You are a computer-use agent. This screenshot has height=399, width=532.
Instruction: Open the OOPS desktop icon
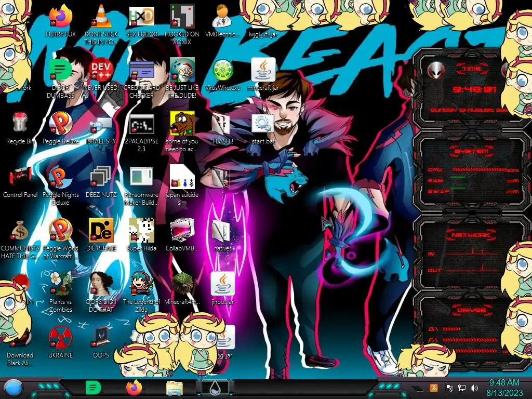tap(101, 337)
